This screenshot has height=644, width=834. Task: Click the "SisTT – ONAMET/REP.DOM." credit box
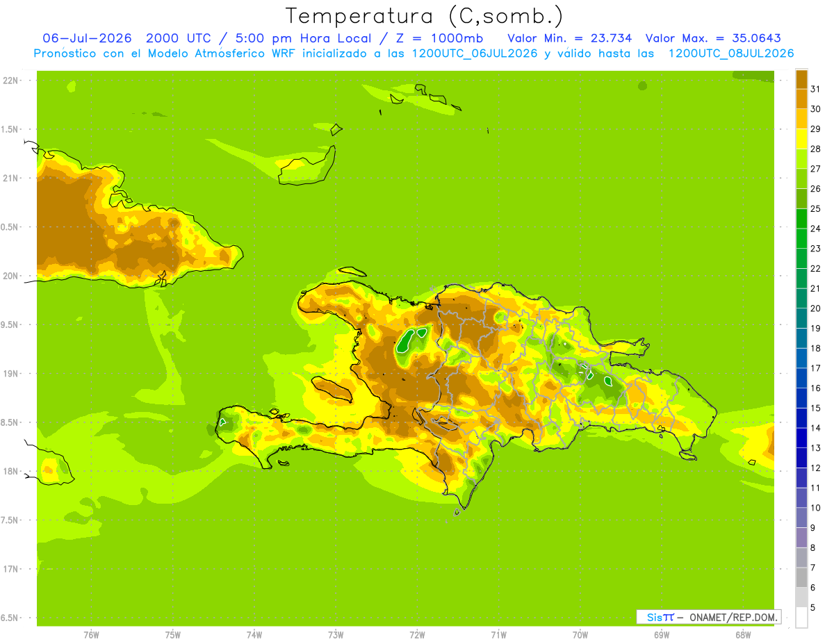[x=708, y=617]
